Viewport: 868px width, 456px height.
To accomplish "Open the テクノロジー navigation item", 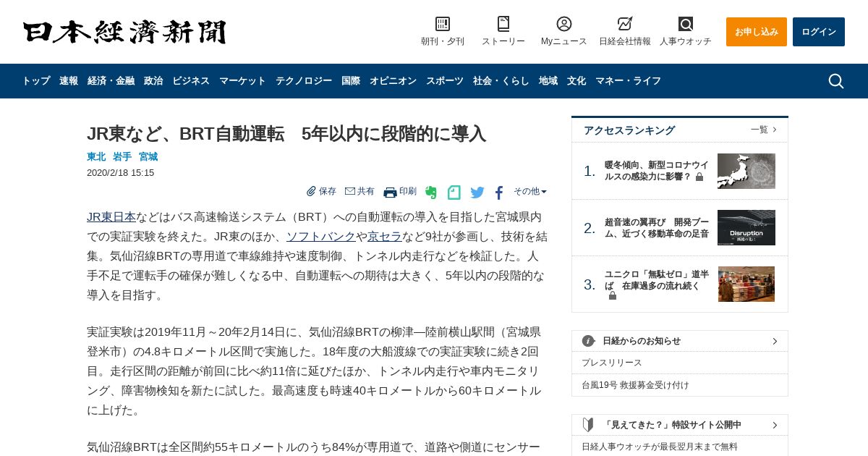I will point(304,81).
